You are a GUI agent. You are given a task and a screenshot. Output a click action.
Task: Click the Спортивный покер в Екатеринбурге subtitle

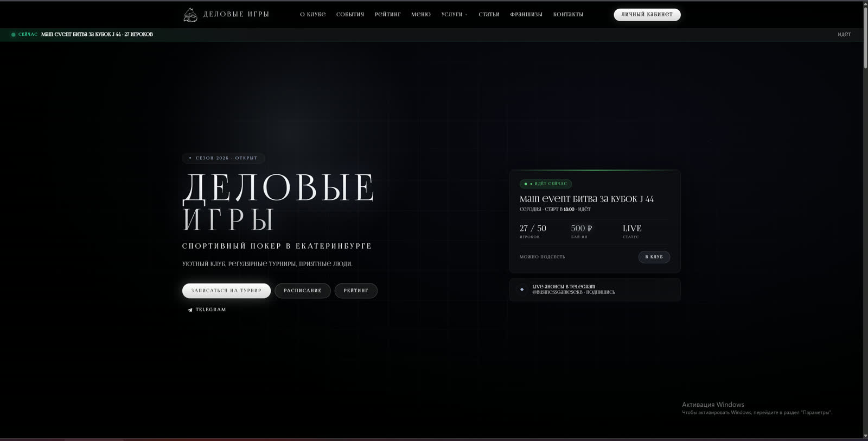tap(277, 247)
